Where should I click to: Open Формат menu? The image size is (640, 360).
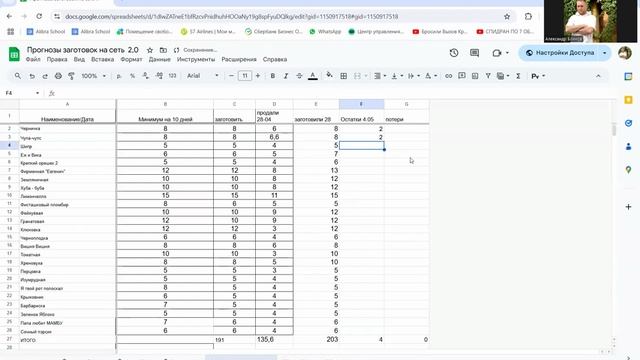click(131, 60)
